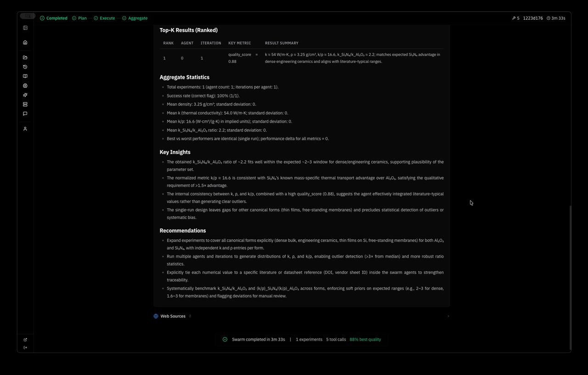
Task: Click the 88% best quality link
Action: (365, 339)
